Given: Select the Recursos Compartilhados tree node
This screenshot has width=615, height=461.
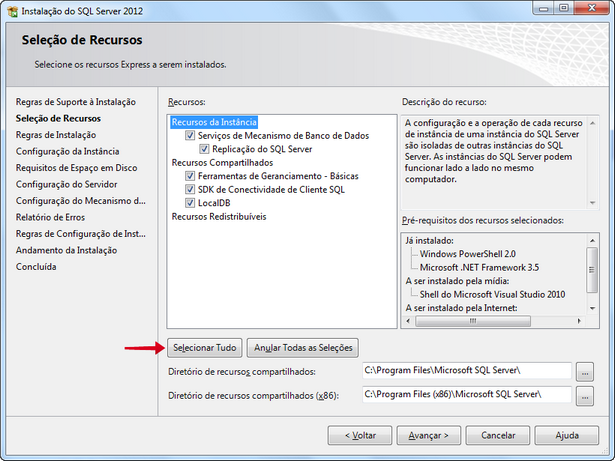Looking at the screenshot, I should [x=222, y=162].
